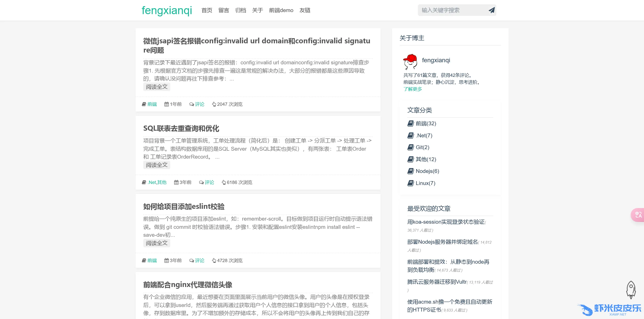Click comment bubble icon under SQL article
The width and height of the screenshot is (644, 319).
pyautogui.click(x=201, y=182)
